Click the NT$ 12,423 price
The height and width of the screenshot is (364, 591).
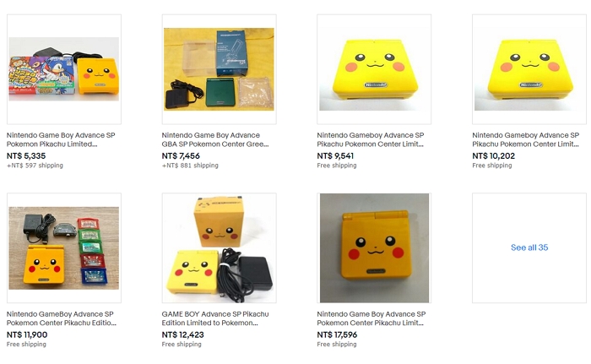(183, 334)
